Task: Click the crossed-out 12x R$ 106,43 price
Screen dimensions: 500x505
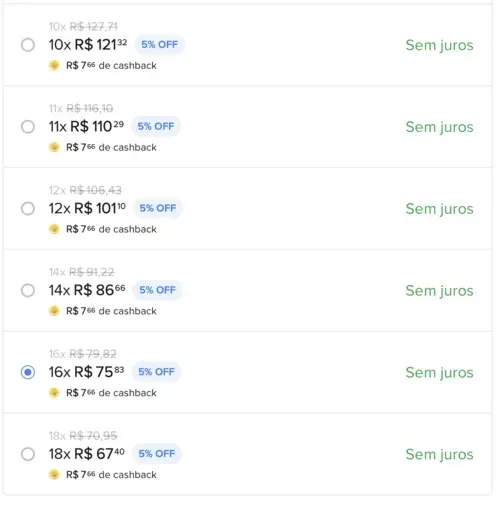Action: pyautogui.click(x=85, y=190)
